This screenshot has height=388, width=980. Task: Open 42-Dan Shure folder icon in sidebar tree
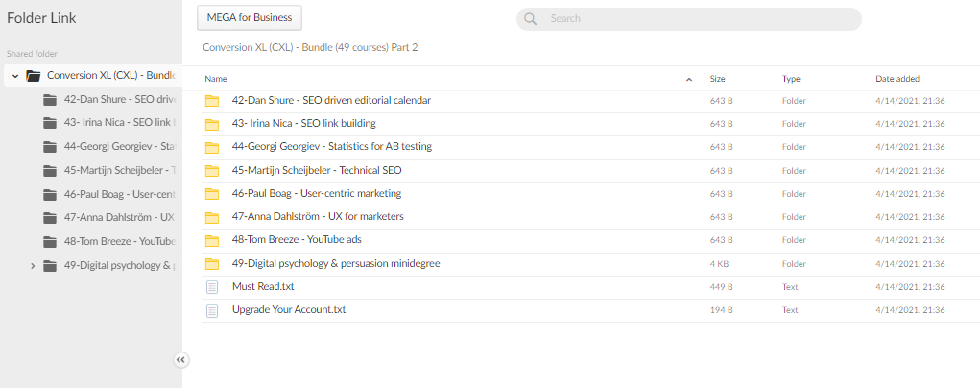(50, 100)
